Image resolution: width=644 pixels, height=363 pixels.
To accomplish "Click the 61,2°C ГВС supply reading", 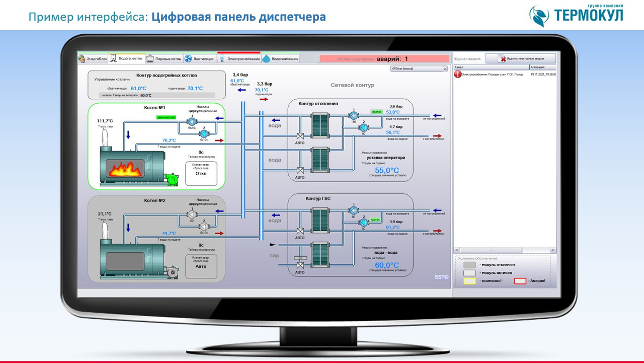I will click(393, 227).
